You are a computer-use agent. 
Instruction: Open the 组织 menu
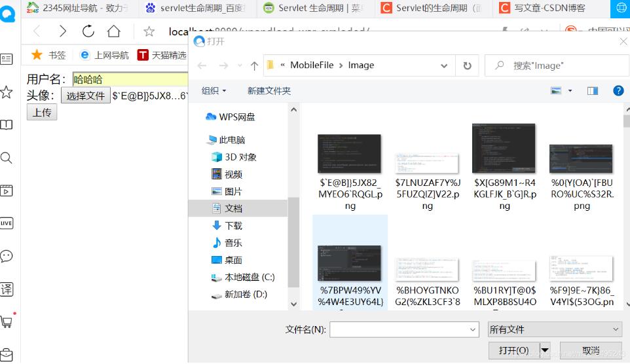pyautogui.click(x=213, y=91)
